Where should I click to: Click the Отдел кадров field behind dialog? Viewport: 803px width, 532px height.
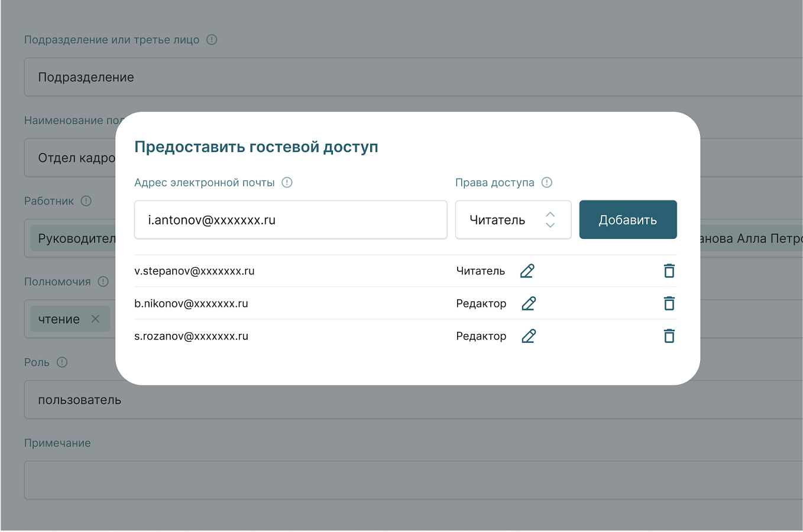pyautogui.click(x=70, y=158)
